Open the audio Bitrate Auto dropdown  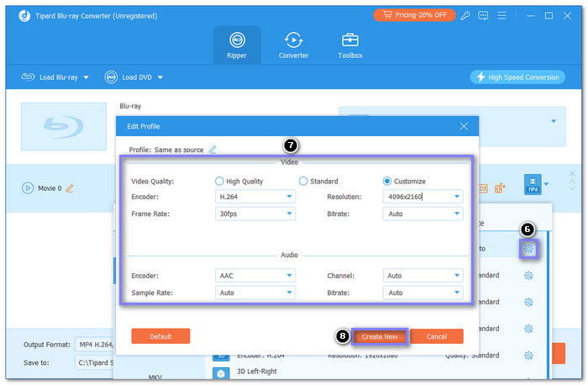pos(423,293)
